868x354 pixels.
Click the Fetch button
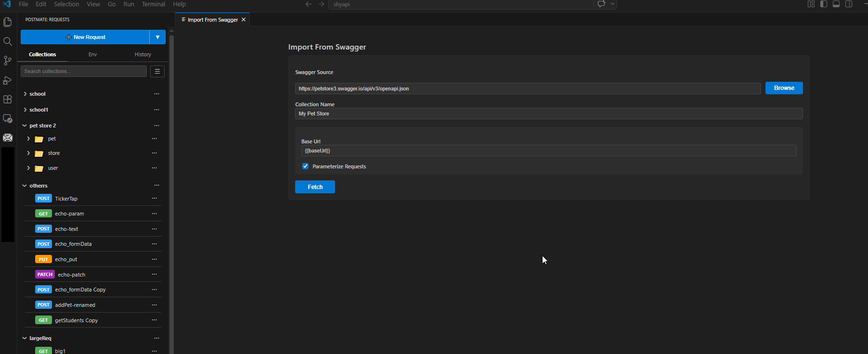pyautogui.click(x=315, y=187)
